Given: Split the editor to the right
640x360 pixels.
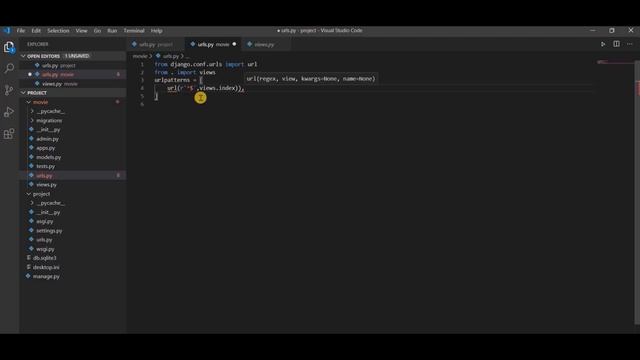Looking at the screenshot, I should pyautogui.click(x=616, y=44).
